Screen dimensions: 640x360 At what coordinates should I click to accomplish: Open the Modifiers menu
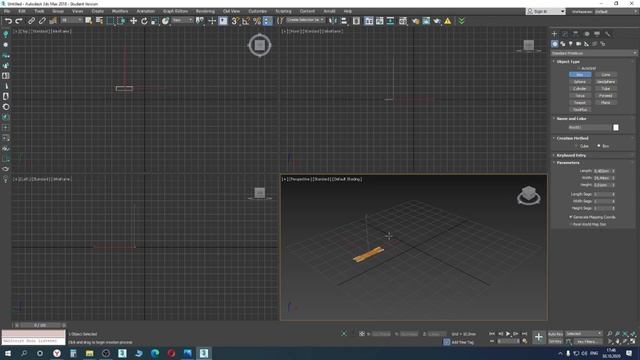(x=120, y=11)
